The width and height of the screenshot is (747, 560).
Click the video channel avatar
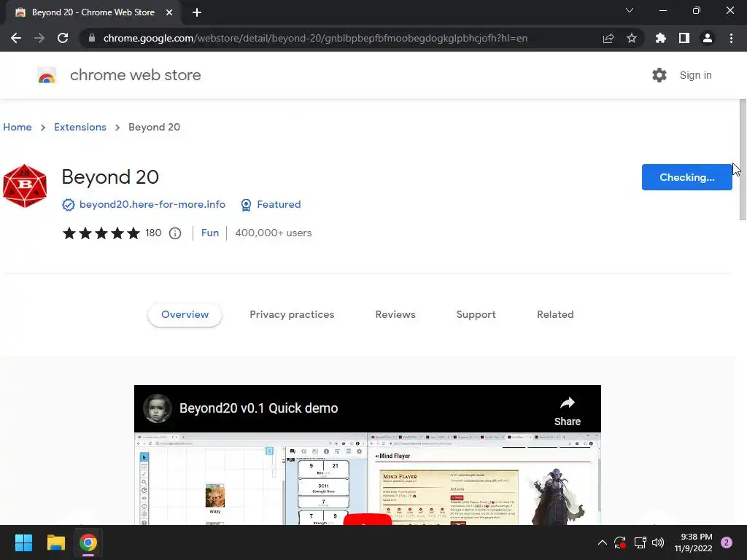pyautogui.click(x=158, y=408)
